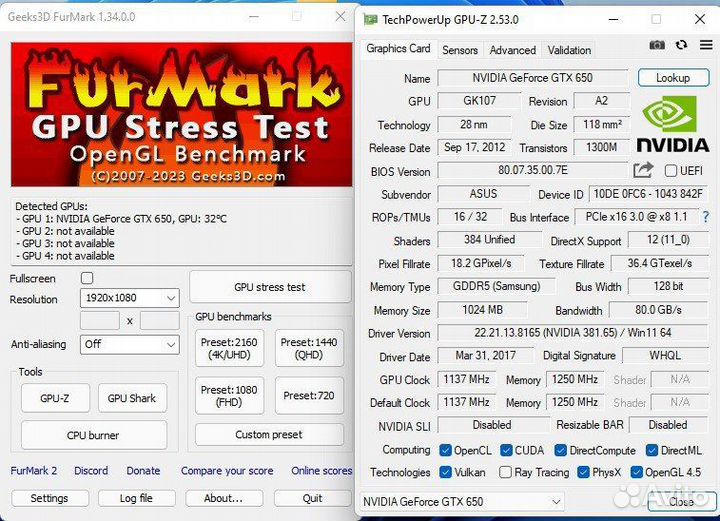Toggle the Vulkan checkbox

445,472
